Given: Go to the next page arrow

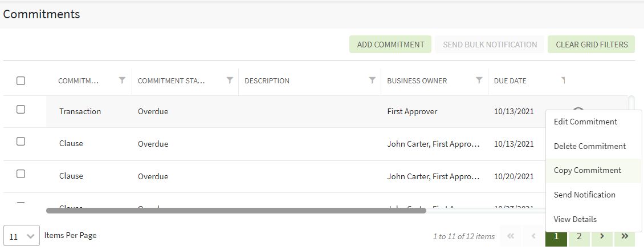Looking at the screenshot, I should pyautogui.click(x=602, y=236).
